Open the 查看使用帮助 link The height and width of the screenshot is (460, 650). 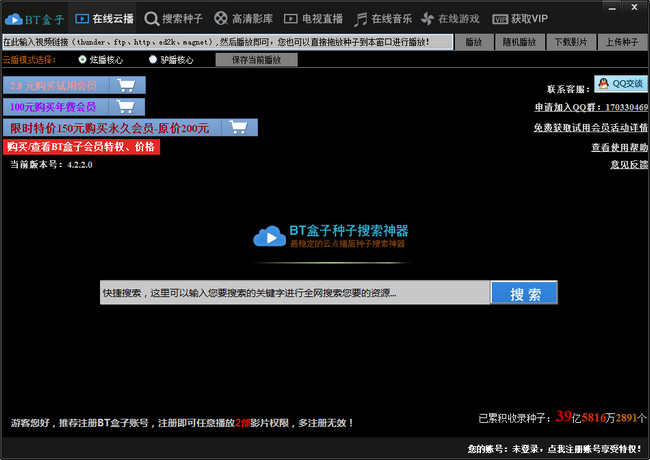(x=619, y=147)
